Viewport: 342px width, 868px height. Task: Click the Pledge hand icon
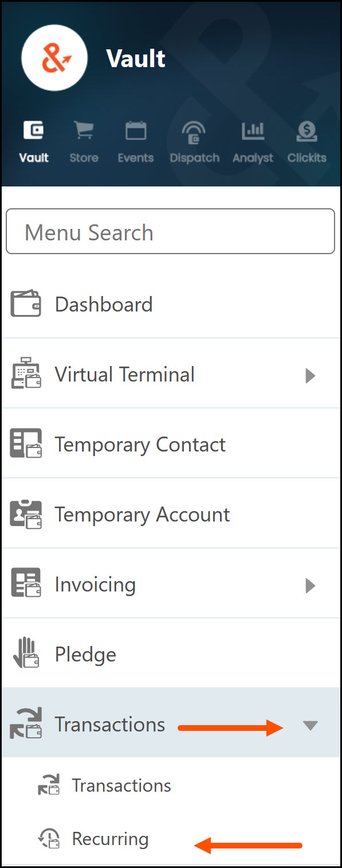tap(26, 654)
